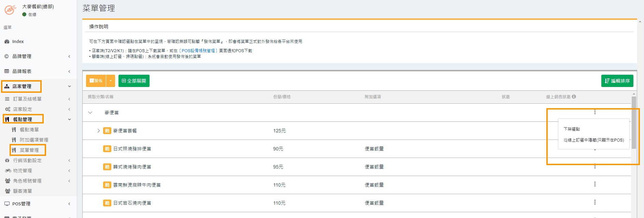Click the three-dot menu for 麥便當 category
Screen dimensions: 644x218
(x=594, y=112)
